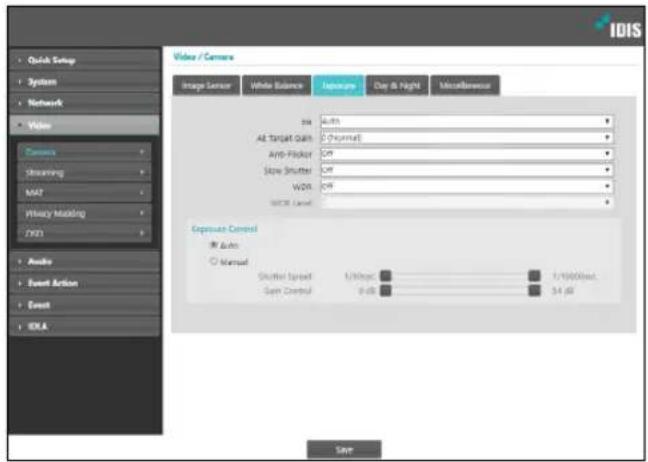Expand the System section in sidebar
Screen dimensions: 648x462
point(84,82)
